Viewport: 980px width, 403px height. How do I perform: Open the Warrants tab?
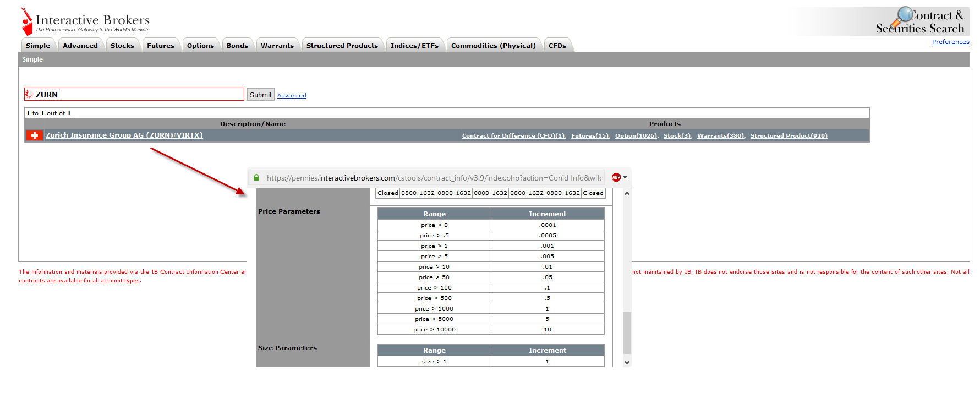coord(277,46)
